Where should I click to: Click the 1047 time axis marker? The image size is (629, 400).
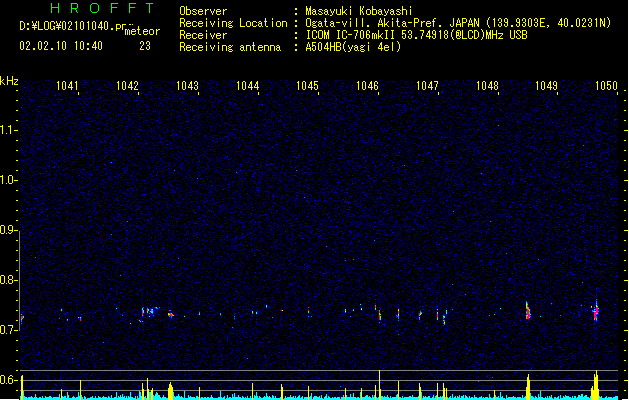[427, 86]
